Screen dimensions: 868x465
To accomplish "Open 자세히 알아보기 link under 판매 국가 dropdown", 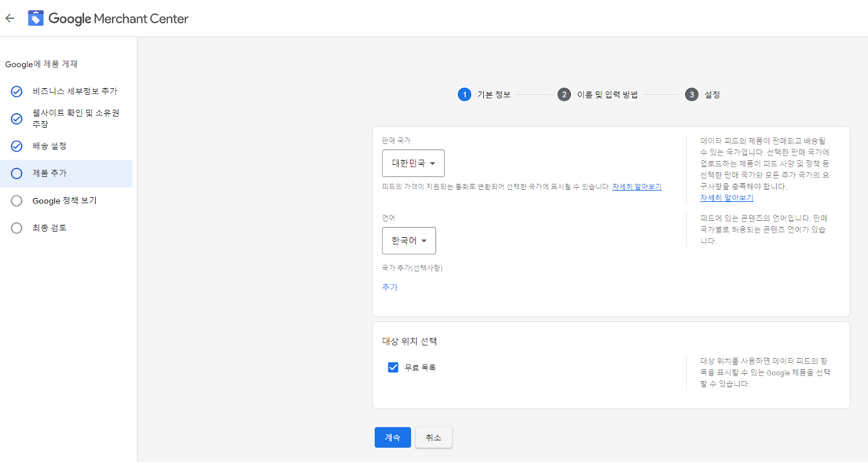I will [636, 187].
